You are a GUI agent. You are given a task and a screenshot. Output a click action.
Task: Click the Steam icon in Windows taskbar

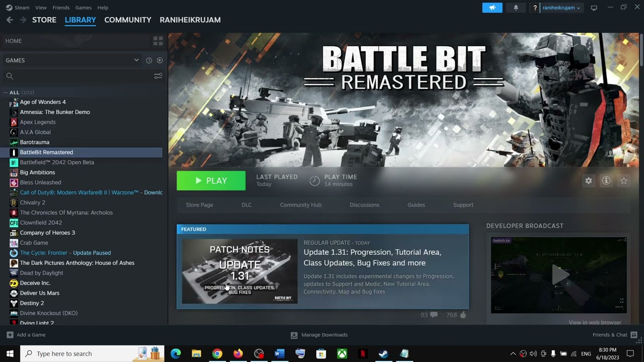click(x=383, y=353)
